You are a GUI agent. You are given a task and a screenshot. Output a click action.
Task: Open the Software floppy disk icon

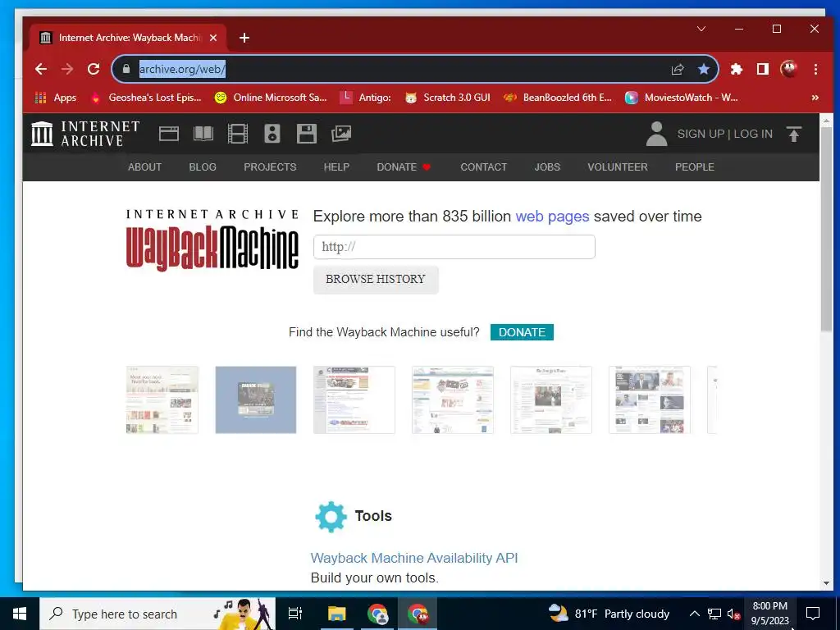coord(307,134)
